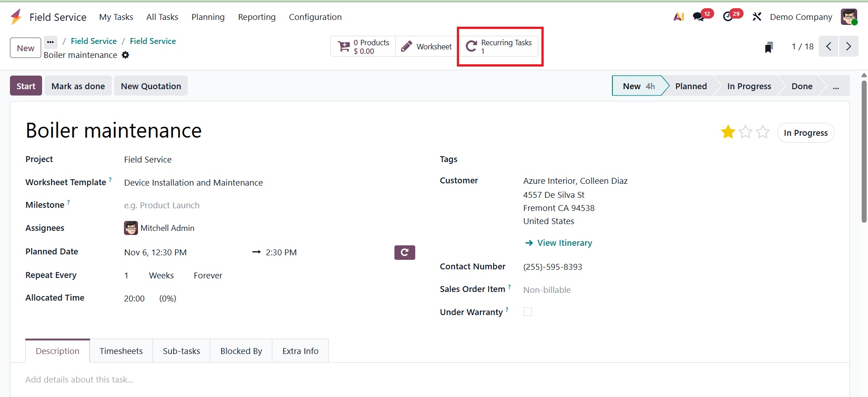The width and height of the screenshot is (868, 397).
Task: Open the activities clock icon
Action: 728,17
